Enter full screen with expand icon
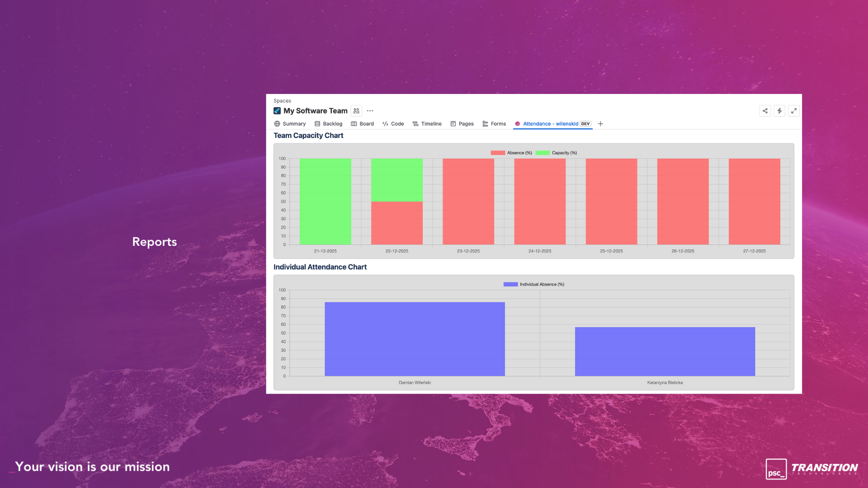The image size is (868, 488). click(794, 111)
